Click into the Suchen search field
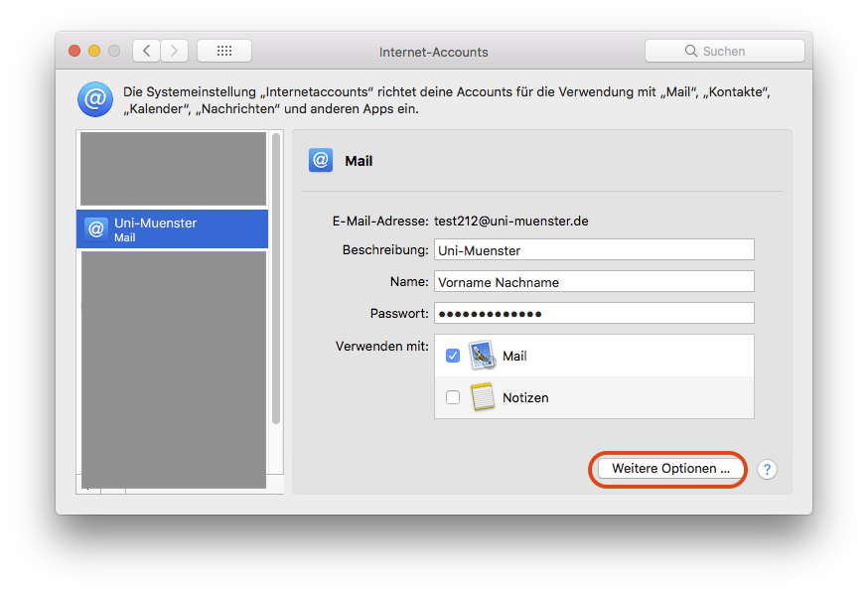The image size is (868, 594). point(724,51)
